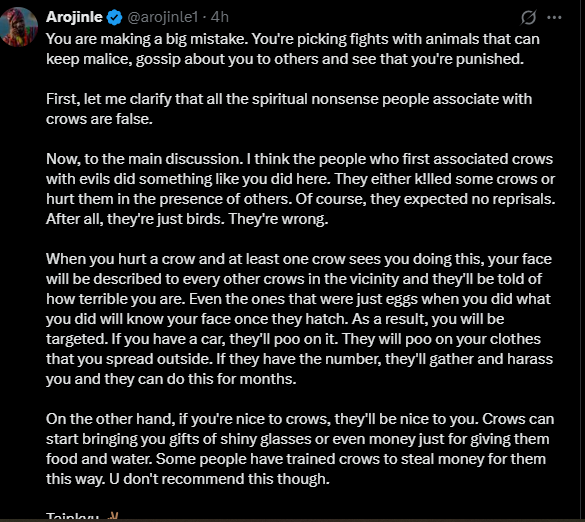Click the Arojinle display name
Screen dimensions: 585x522
74,17
